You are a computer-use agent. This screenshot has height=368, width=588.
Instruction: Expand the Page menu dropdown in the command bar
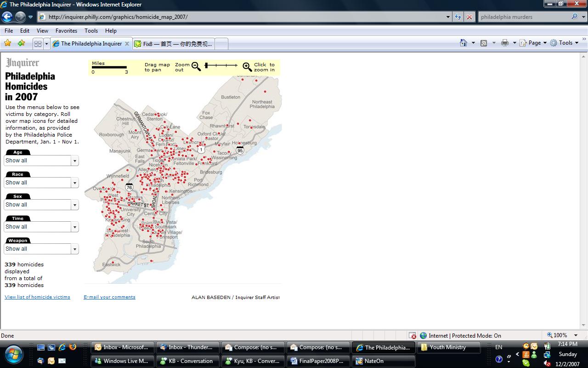pyautogui.click(x=545, y=43)
